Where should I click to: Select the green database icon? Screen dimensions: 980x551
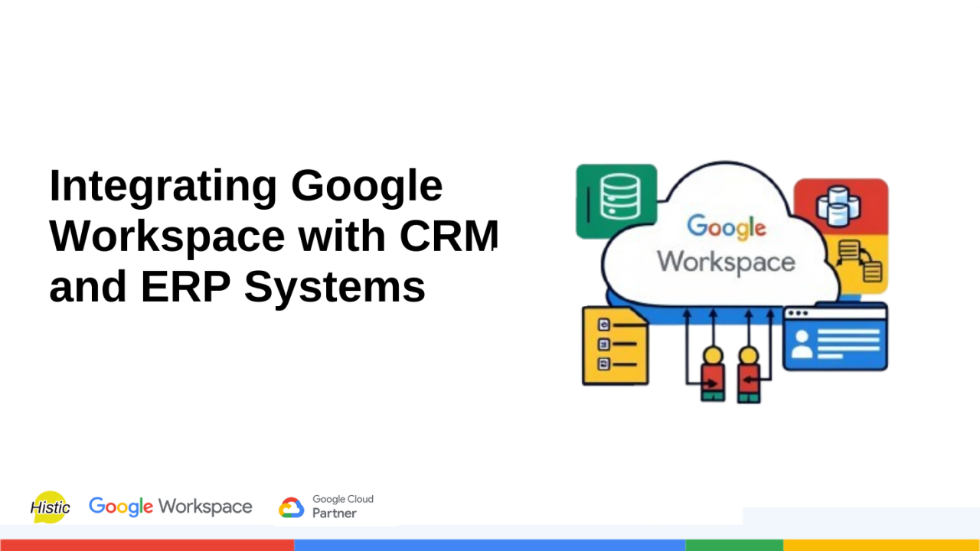(616, 201)
